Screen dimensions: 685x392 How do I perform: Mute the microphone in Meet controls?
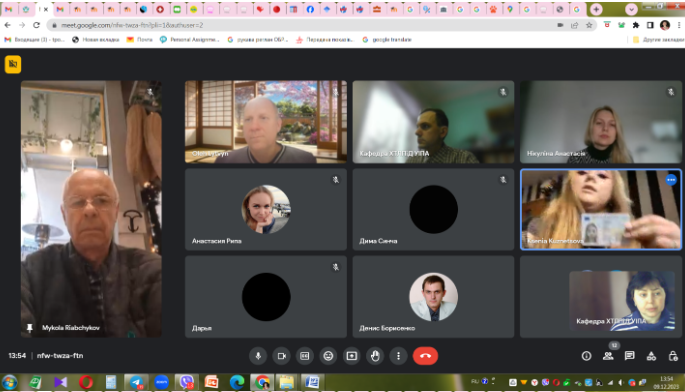coord(258,356)
